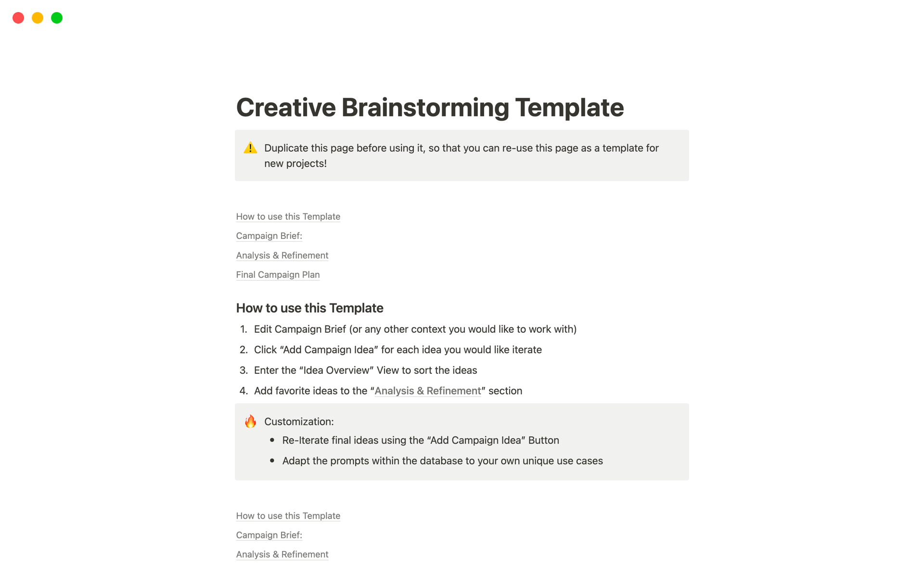Open the How to use this Template section
This screenshot has height=578, width=924.
289,216
